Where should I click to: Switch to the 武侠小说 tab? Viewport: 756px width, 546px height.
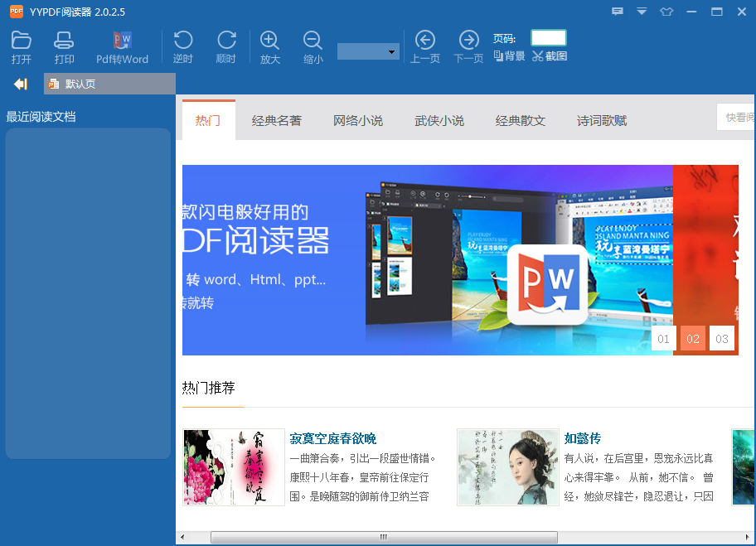click(x=439, y=120)
